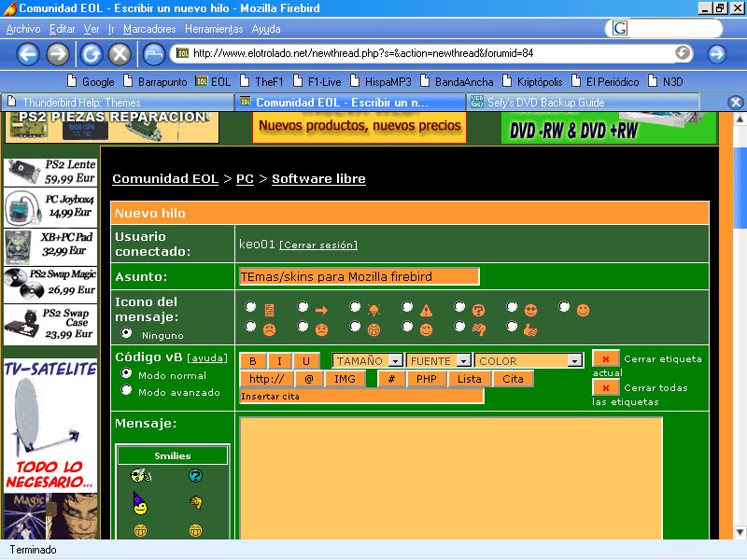Switch to Thunderbird Help: Themes tab
This screenshot has width=747, height=560.
117,103
